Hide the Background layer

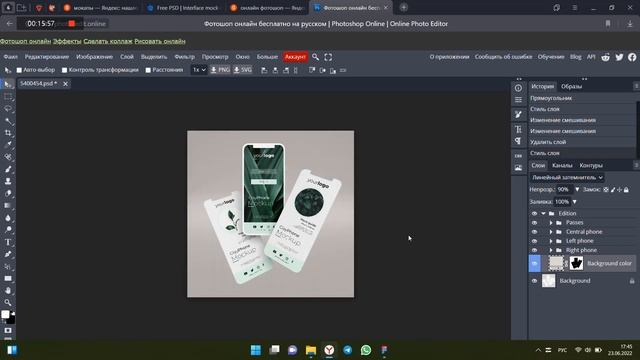pos(534,281)
